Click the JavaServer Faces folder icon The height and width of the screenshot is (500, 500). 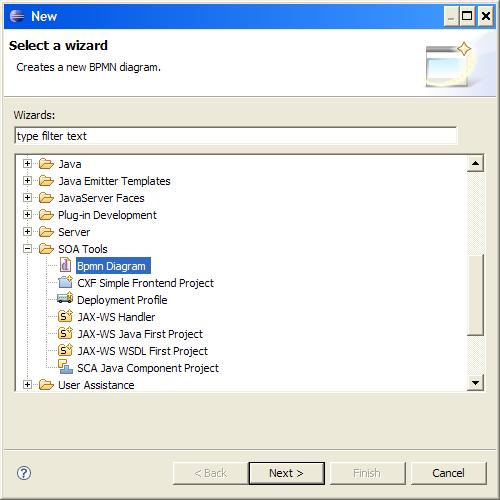pos(46,198)
